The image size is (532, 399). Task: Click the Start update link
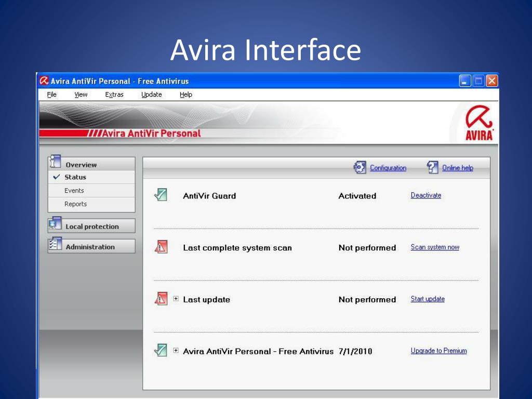428,299
